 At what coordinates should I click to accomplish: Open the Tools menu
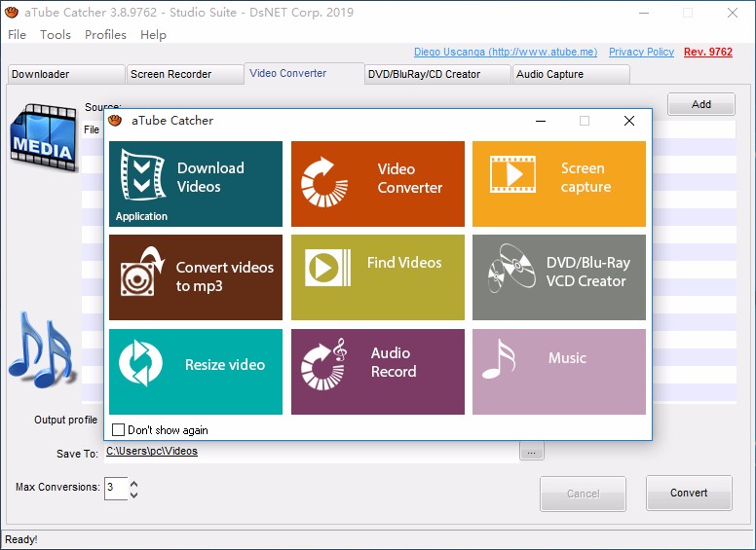coord(56,35)
